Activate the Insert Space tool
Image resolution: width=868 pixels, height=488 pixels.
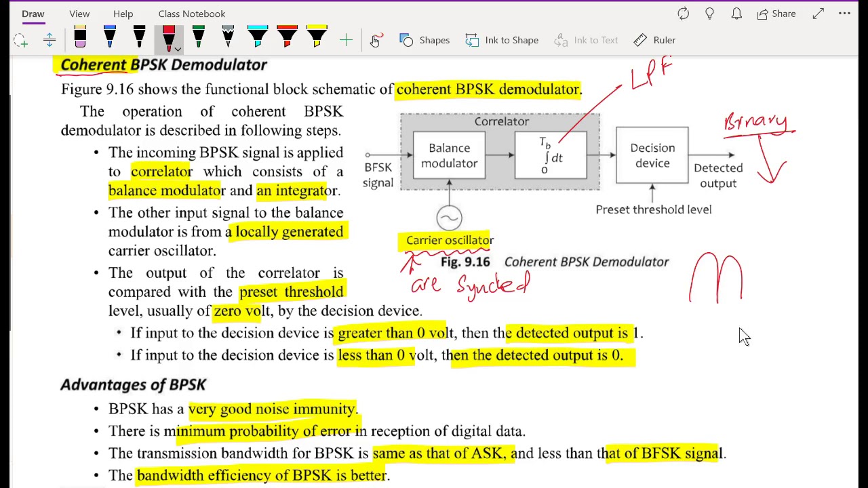tap(50, 40)
